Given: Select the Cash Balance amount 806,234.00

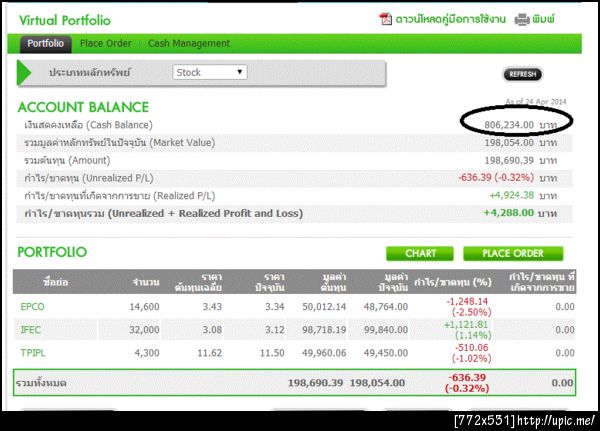Looking at the screenshot, I should [509, 125].
